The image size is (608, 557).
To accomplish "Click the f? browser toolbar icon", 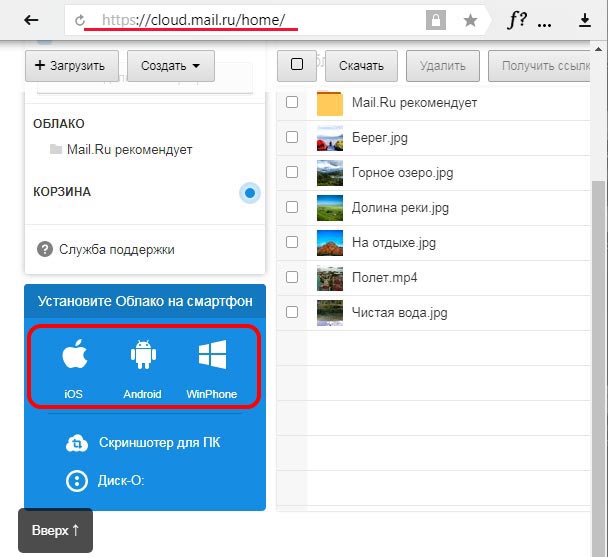I will tap(517, 19).
